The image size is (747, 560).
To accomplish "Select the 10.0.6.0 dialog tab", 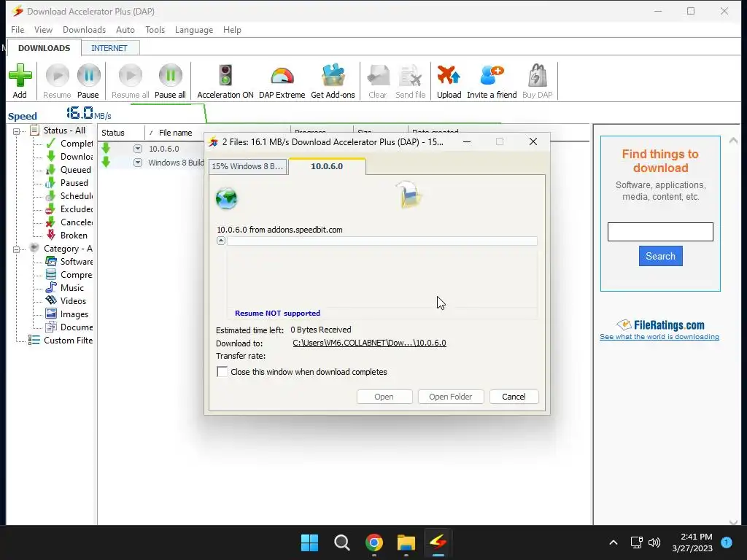I will tap(327, 166).
